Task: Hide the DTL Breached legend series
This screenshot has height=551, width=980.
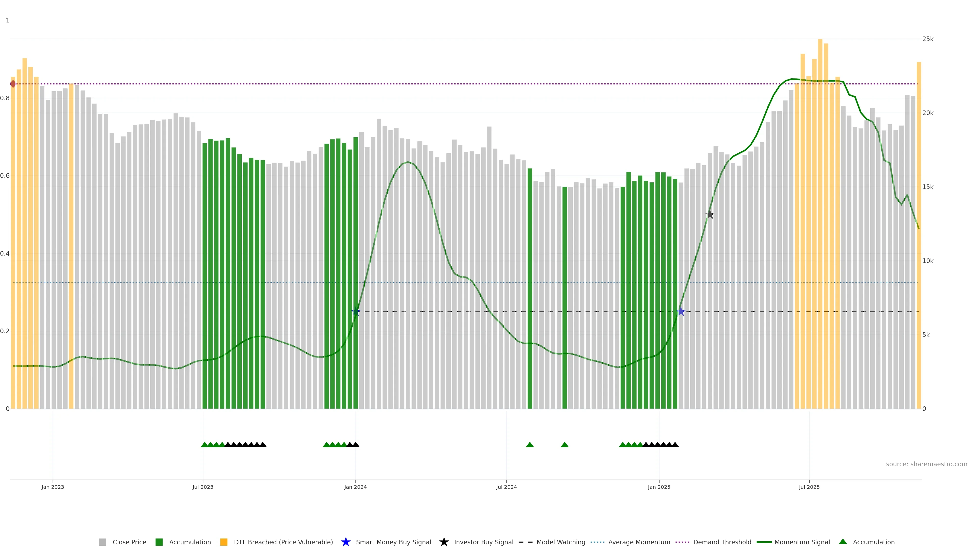Action: (224, 542)
